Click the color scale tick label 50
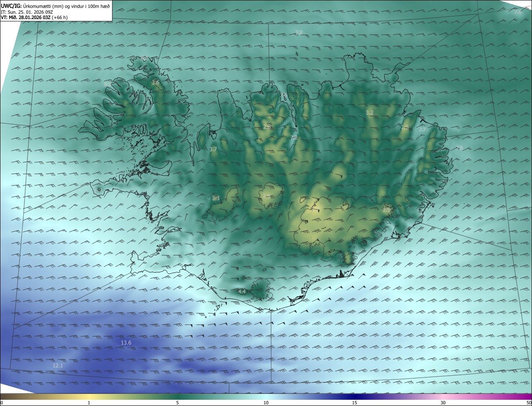The height and width of the screenshot is (406, 532). point(529,403)
